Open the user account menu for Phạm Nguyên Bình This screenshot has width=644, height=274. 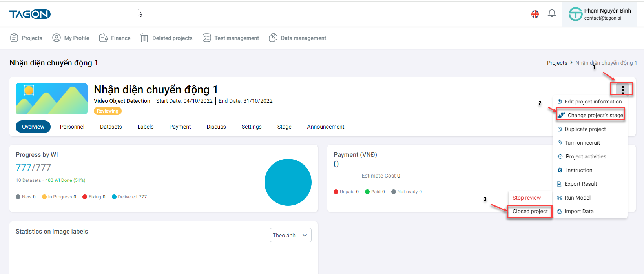point(600,14)
